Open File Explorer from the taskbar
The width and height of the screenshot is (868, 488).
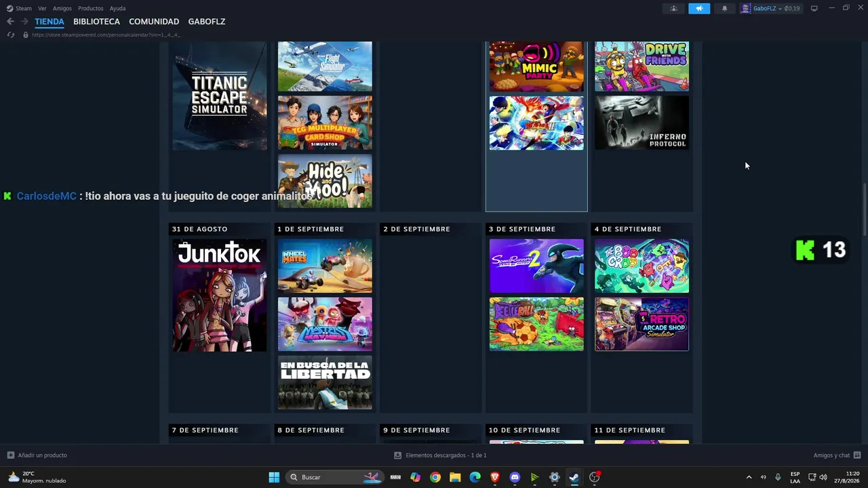pos(455,477)
